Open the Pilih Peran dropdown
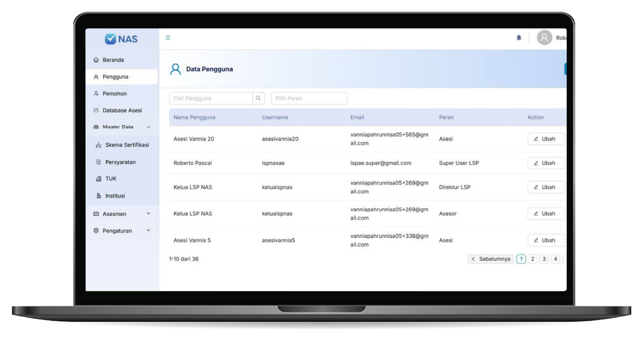The width and height of the screenshot is (644, 337). tap(308, 98)
